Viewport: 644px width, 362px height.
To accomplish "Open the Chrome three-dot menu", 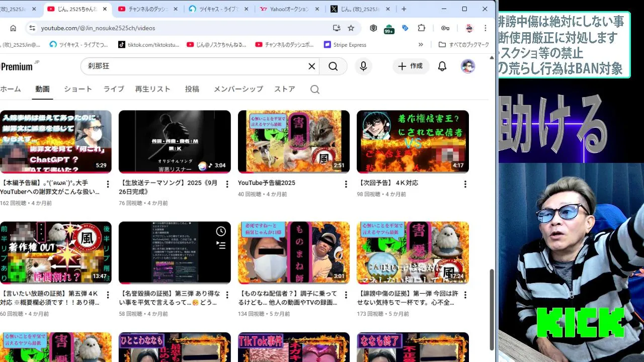I will point(485,28).
